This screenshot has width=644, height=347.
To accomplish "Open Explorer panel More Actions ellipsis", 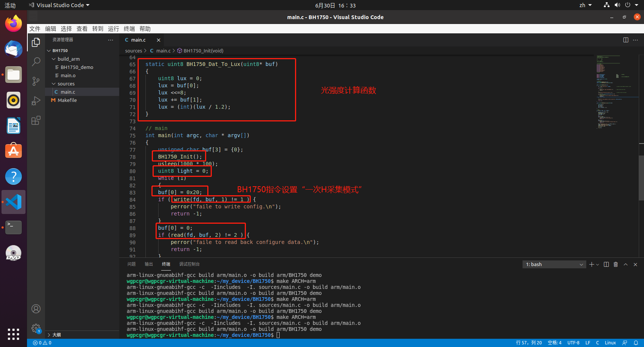I will click(x=111, y=40).
